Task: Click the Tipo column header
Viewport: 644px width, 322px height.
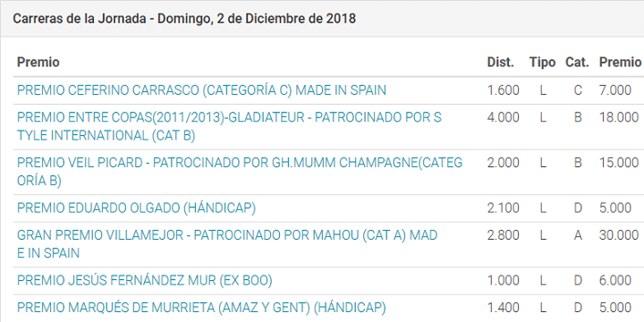Action: pyautogui.click(x=542, y=62)
